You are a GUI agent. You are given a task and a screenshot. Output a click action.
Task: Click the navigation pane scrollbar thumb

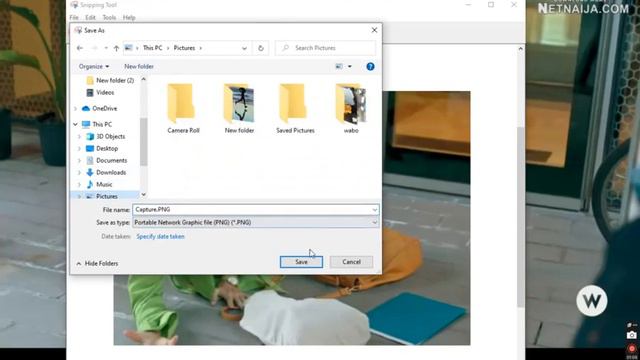[143, 142]
